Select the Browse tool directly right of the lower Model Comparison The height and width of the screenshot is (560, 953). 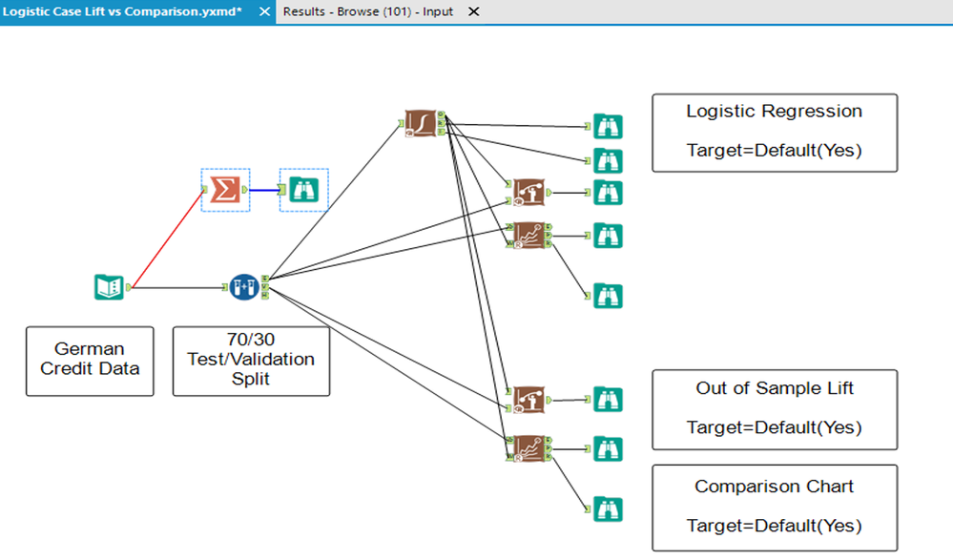click(x=608, y=448)
